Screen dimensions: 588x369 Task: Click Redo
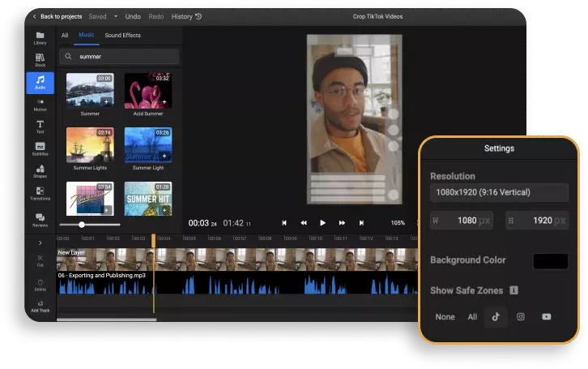pyautogui.click(x=156, y=16)
